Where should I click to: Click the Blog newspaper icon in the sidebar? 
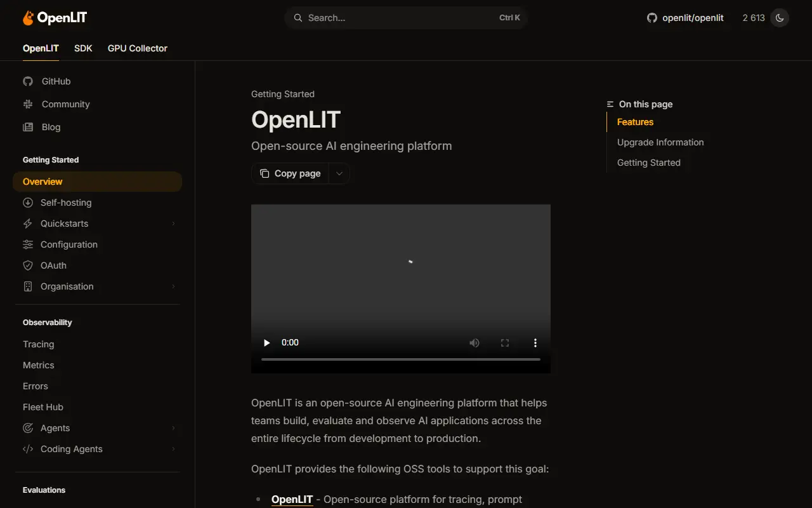(28, 127)
